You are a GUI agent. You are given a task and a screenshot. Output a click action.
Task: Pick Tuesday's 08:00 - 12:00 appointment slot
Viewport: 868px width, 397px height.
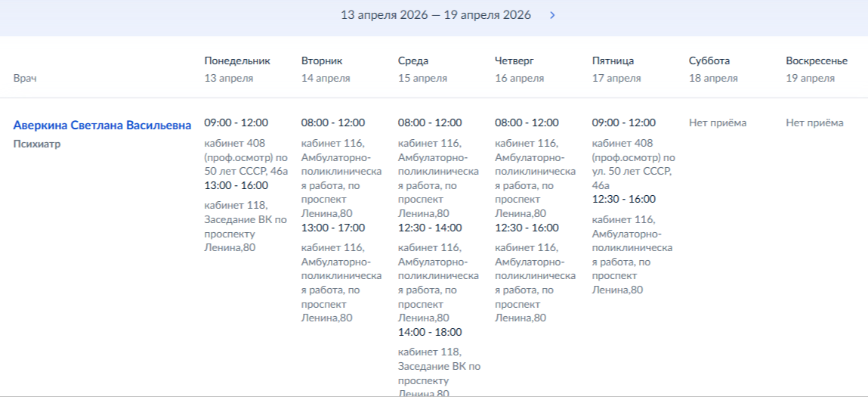[x=332, y=123]
